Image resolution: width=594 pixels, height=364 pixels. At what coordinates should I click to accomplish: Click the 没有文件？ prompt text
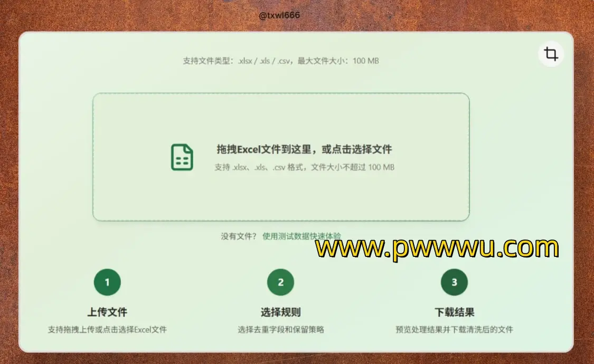point(239,236)
